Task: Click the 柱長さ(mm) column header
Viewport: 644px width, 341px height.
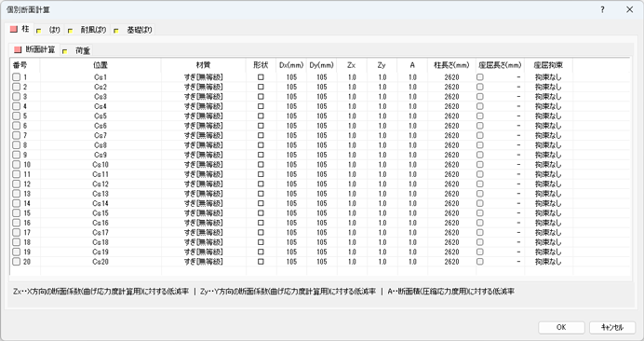Action: 451,65
